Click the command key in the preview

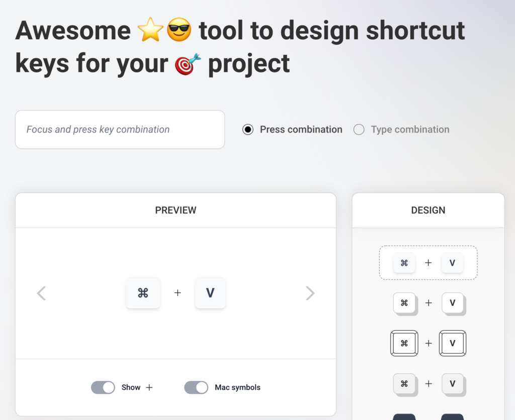pyautogui.click(x=143, y=293)
